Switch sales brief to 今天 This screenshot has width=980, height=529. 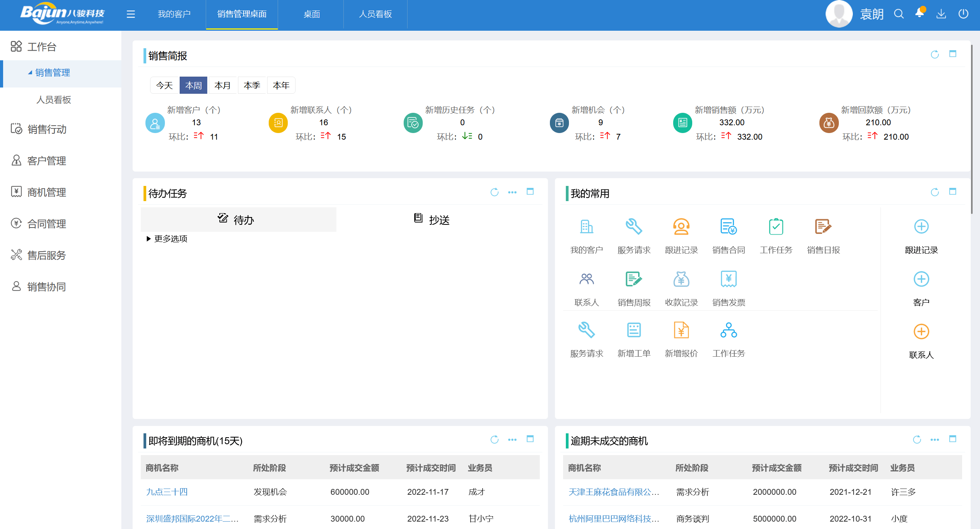tap(164, 85)
